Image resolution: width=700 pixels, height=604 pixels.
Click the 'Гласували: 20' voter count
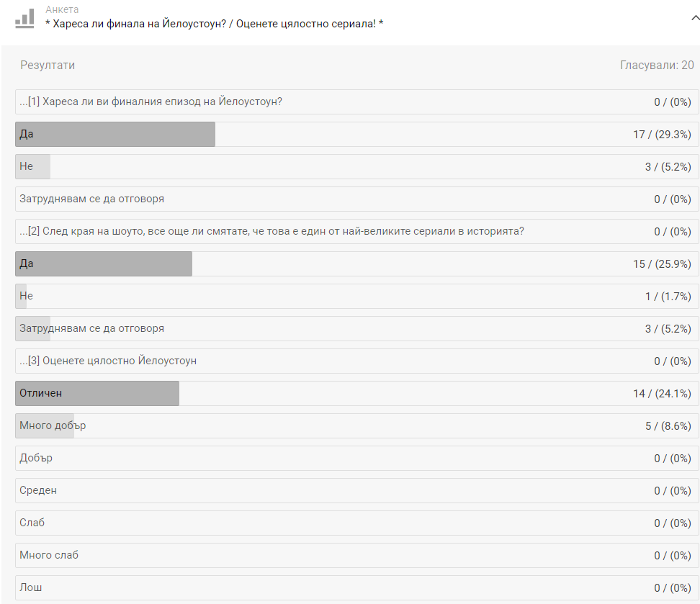pos(657,66)
